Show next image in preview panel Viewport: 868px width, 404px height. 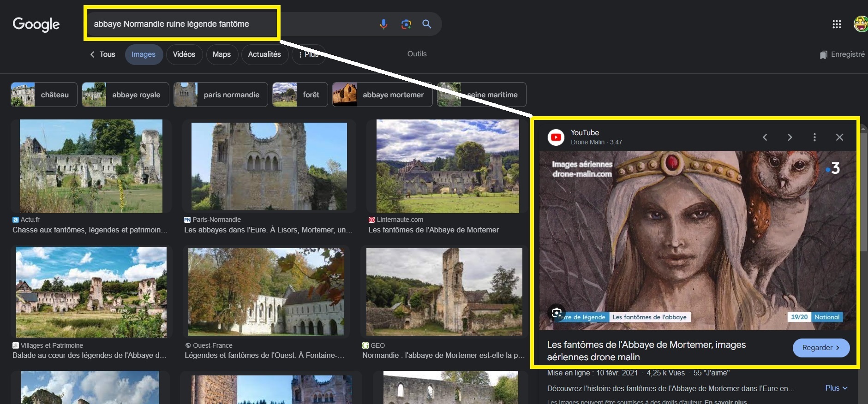click(x=790, y=137)
